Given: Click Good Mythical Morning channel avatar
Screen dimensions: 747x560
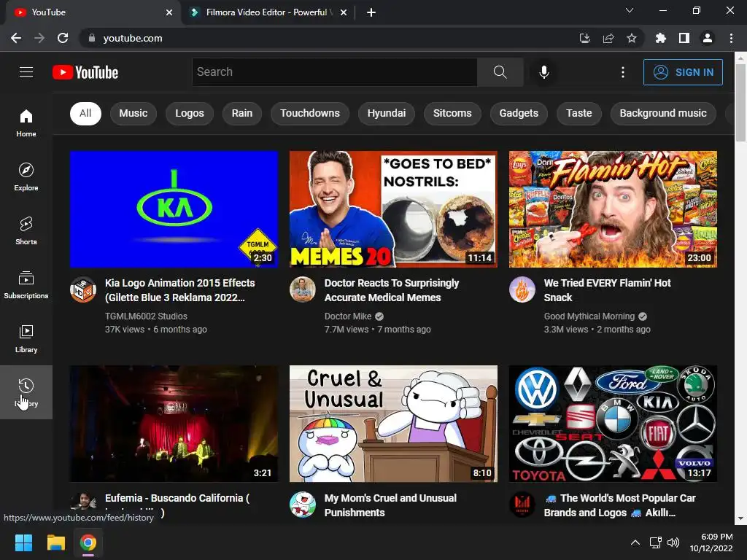Looking at the screenshot, I should [x=522, y=289].
